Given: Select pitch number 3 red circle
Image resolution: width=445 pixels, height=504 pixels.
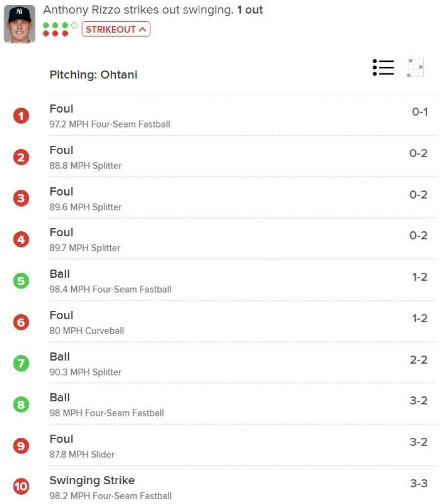Looking at the screenshot, I should pyautogui.click(x=21, y=198).
